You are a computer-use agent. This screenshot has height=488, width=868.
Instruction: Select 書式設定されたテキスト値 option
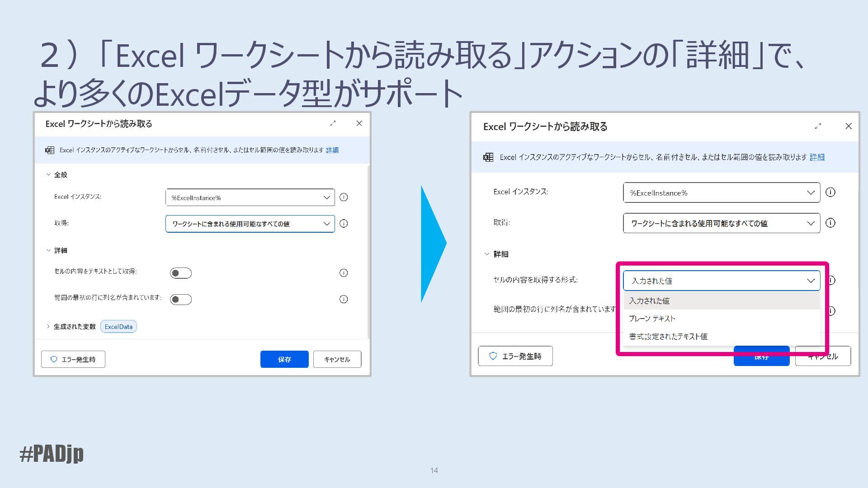(x=668, y=337)
